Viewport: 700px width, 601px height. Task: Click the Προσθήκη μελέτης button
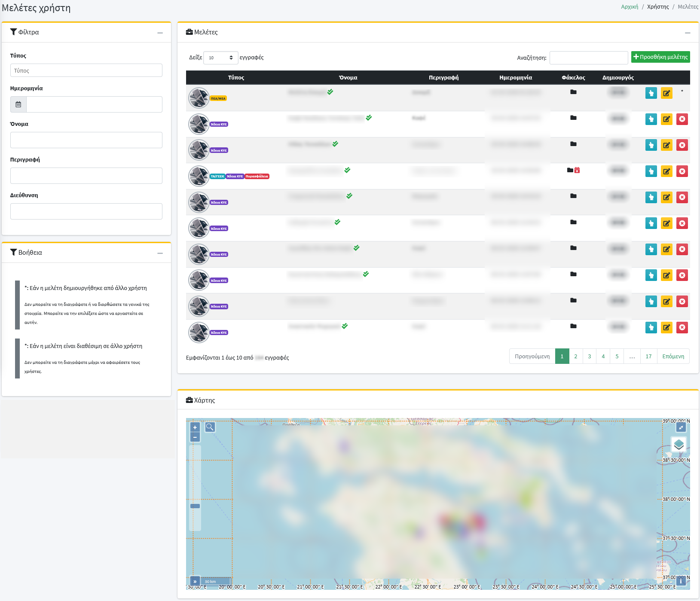[660, 57]
